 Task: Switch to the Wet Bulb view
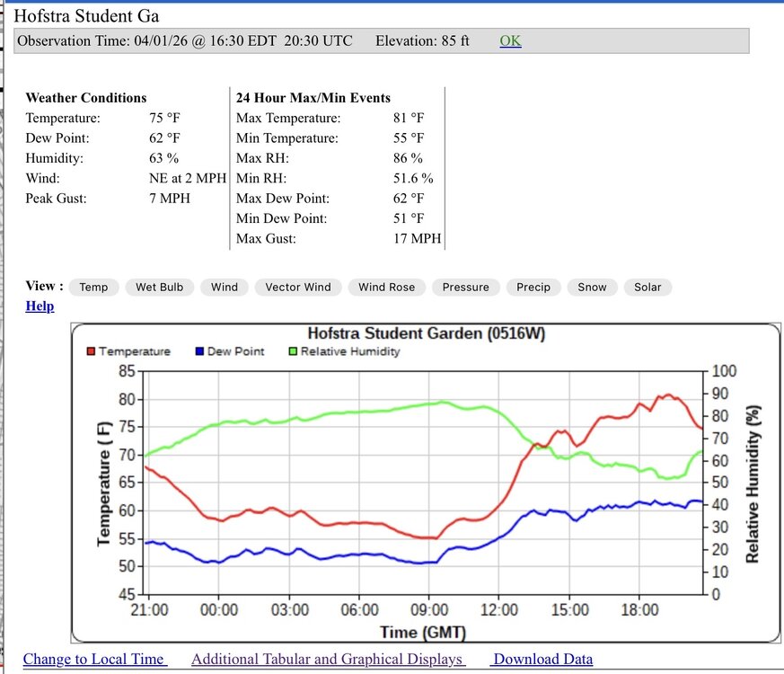159,287
